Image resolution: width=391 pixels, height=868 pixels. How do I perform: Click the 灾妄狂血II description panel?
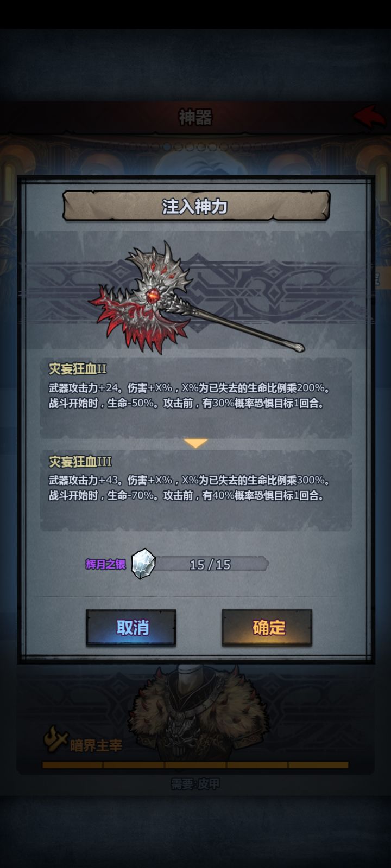coord(195,398)
